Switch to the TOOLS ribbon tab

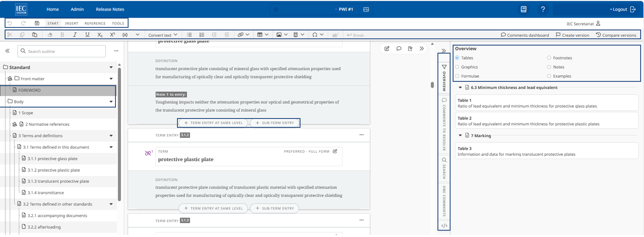(118, 24)
